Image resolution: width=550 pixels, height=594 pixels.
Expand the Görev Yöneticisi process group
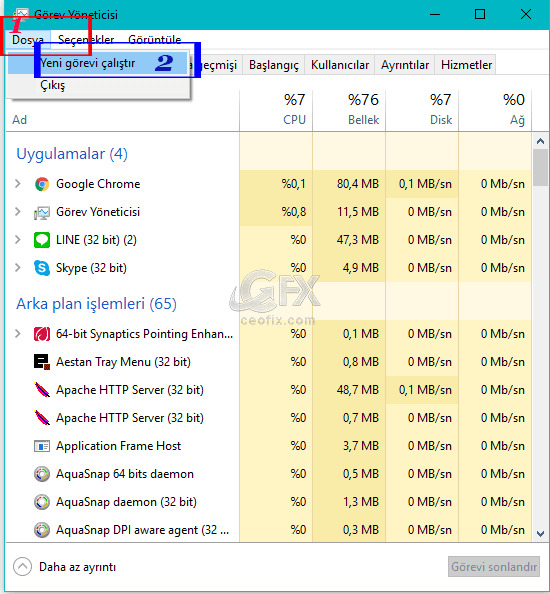(17, 212)
